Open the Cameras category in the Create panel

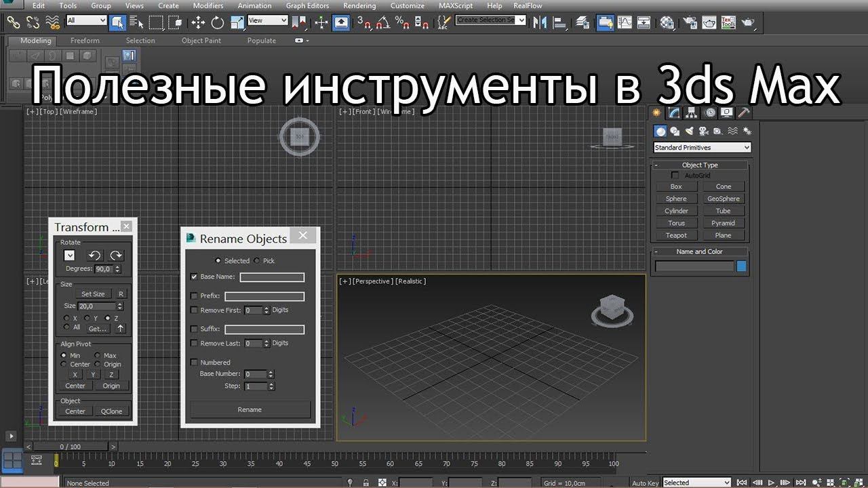coord(703,131)
